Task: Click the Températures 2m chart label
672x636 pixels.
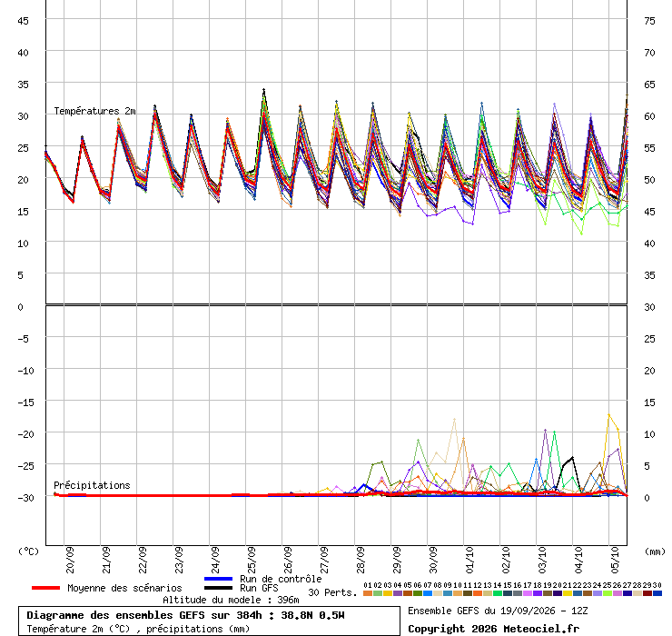Action: pyautogui.click(x=94, y=111)
